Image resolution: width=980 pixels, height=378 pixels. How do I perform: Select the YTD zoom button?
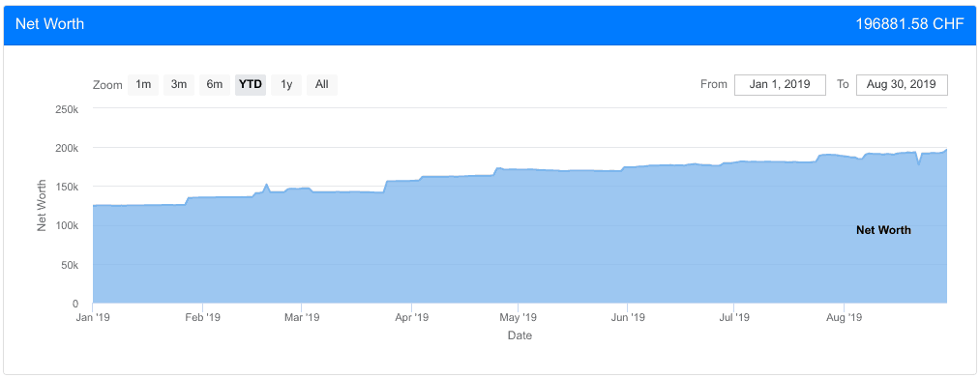point(251,85)
